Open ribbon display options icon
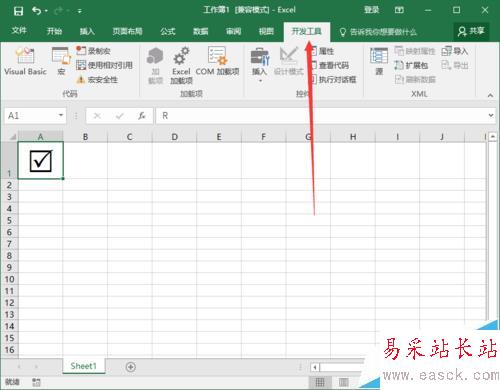Screen dimensions: 500x390 [x=399, y=10]
